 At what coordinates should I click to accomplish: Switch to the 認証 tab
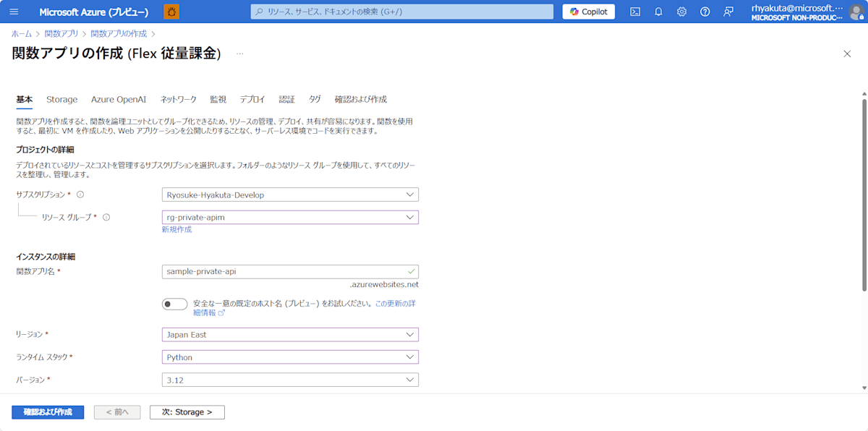(x=287, y=99)
